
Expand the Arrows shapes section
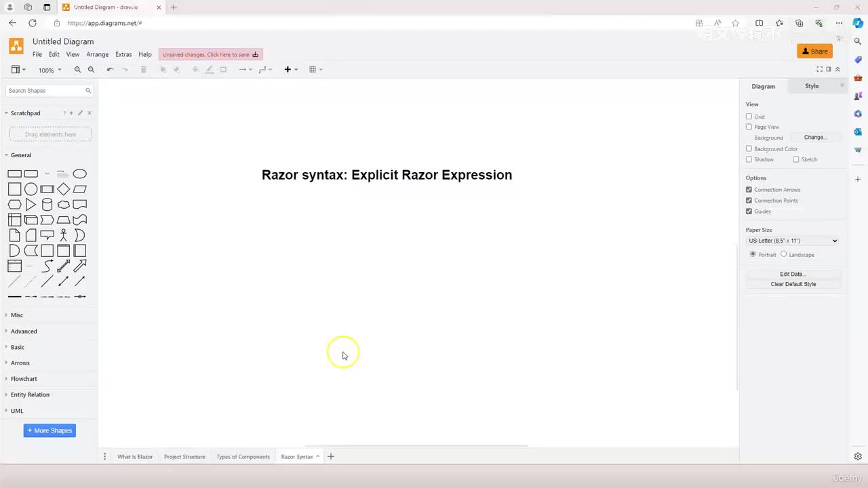click(20, 363)
